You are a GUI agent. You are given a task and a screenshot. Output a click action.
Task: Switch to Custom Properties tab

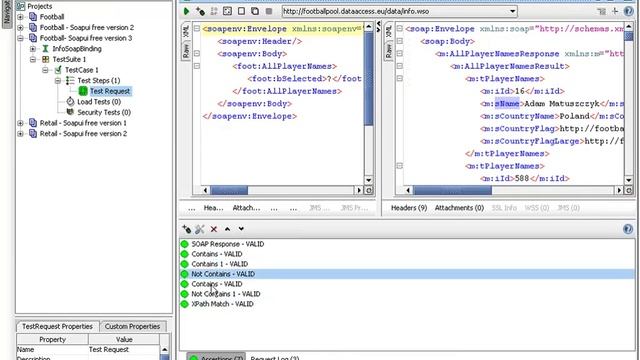[132, 327]
